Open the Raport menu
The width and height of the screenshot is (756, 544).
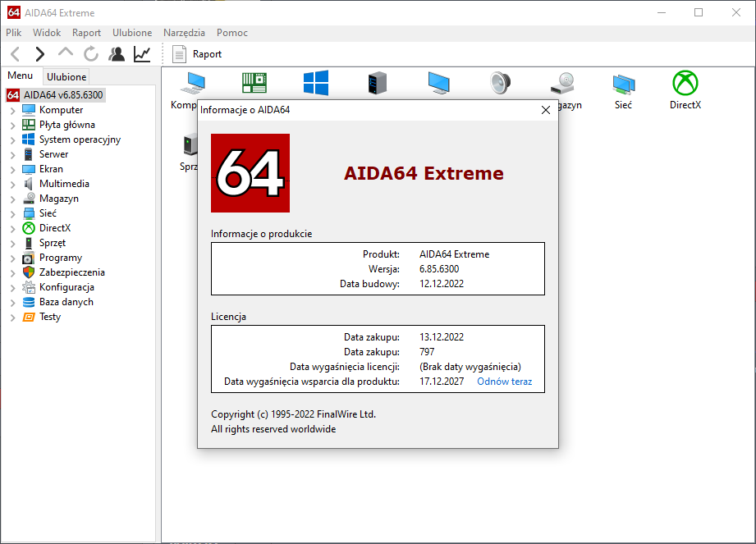pyautogui.click(x=86, y=33)
